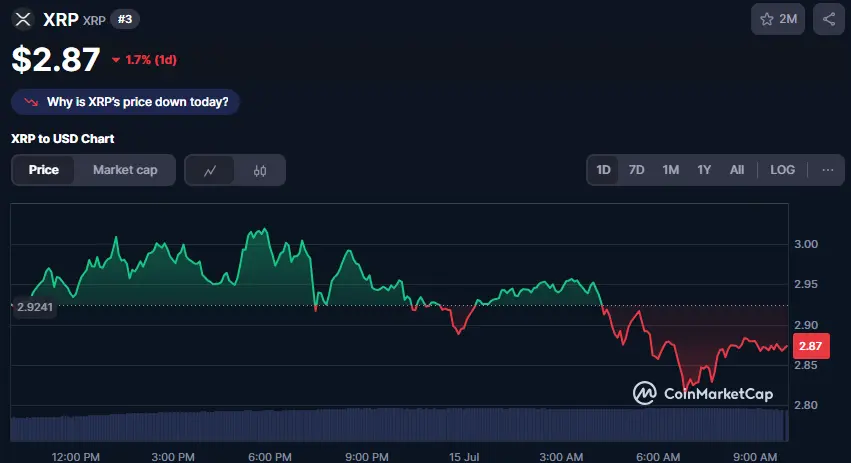Select the Price tab
This screenshot has width=851, height=463.
pos(43,170)
